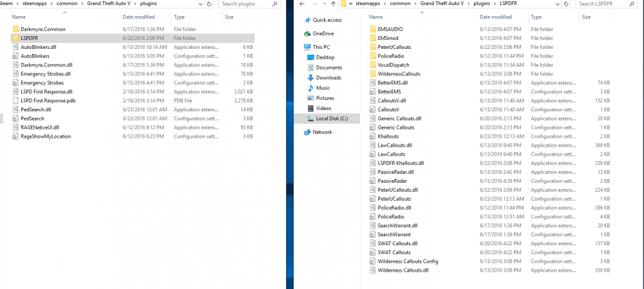Click the Back arrow in LSPDFR window
Image resolution: width=644 pixels, height=289 pixels.
click(302, 4)
